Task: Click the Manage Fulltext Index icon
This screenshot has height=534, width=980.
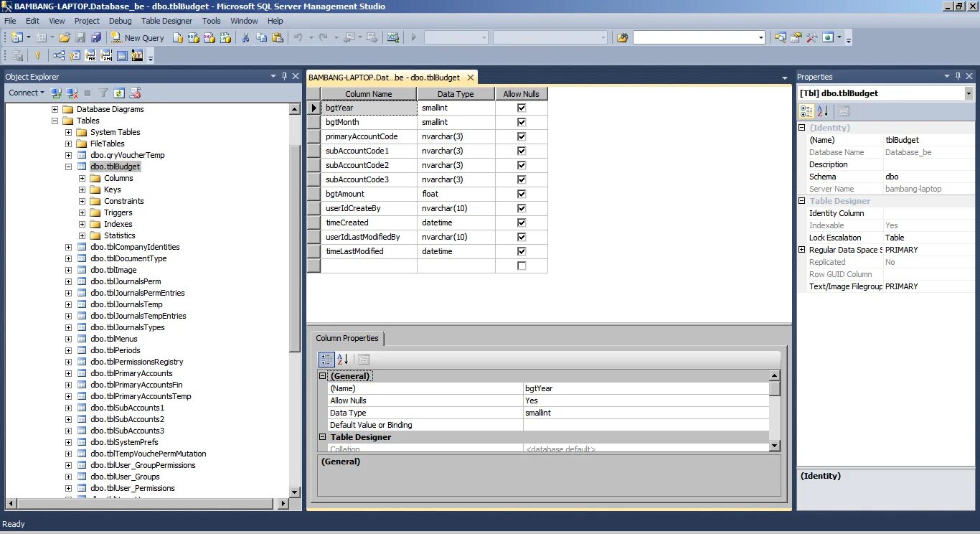Action: click(x=90, y=55)
